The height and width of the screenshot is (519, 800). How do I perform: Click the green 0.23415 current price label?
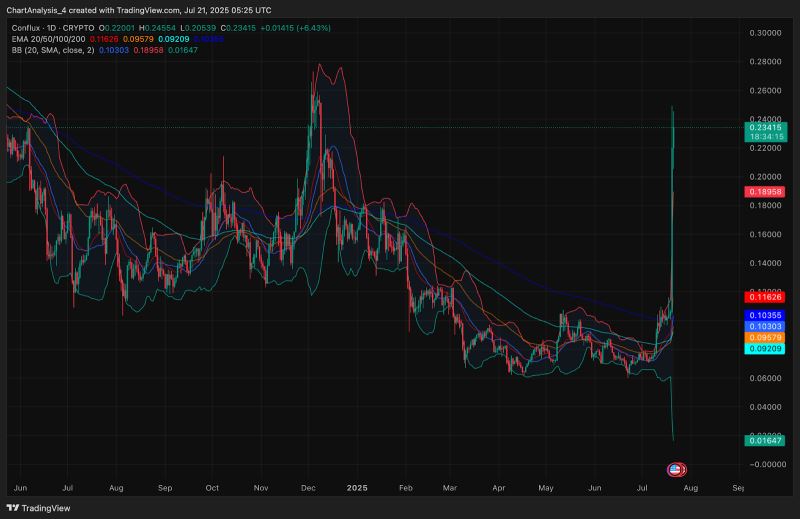pyautogui.click(x=765, y=128)
